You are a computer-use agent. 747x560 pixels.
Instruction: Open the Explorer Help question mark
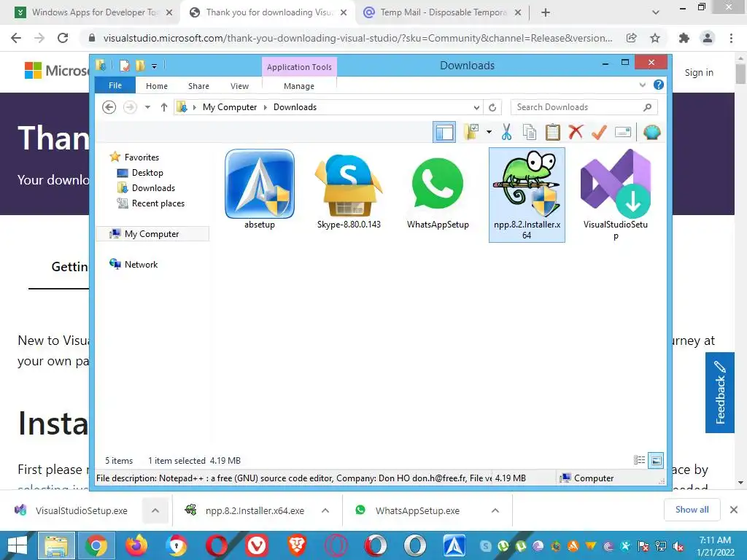pyautogui.click(x=659, y=85)
